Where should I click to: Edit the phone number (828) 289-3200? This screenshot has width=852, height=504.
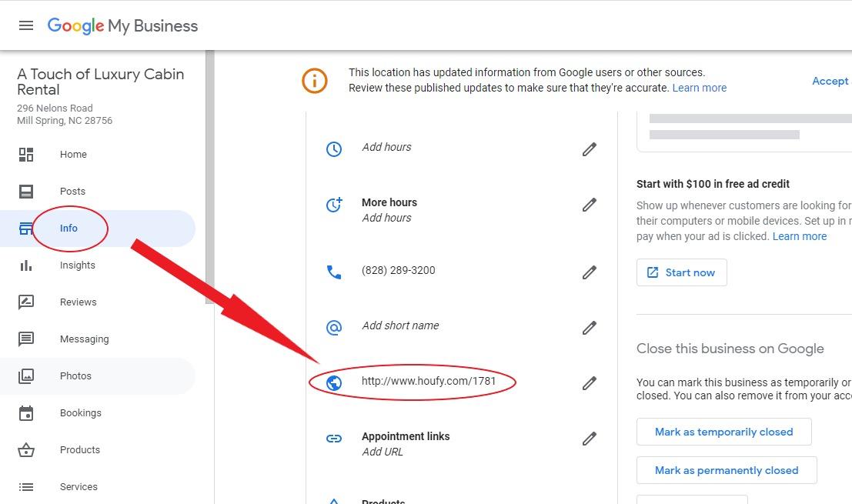(590, 272)
